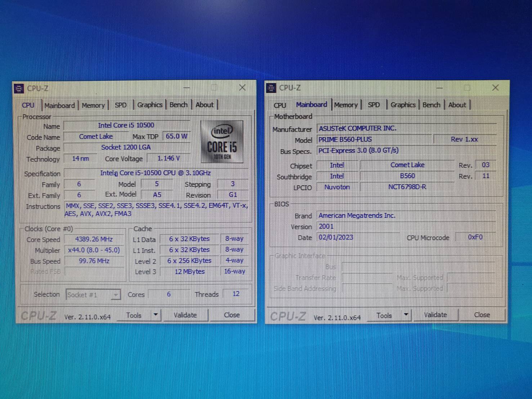Click Tools button in right window

pos(384,316)
